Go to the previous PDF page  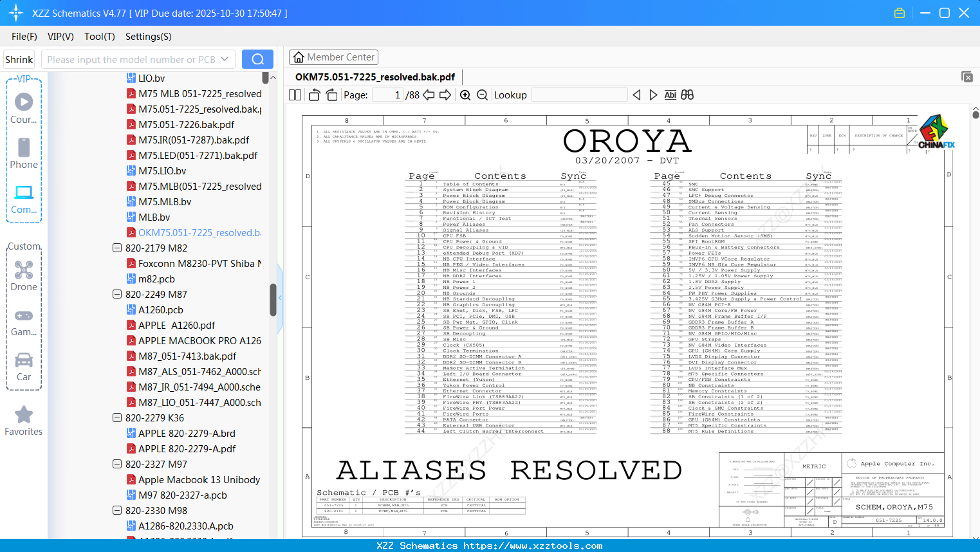coord(429,95)
